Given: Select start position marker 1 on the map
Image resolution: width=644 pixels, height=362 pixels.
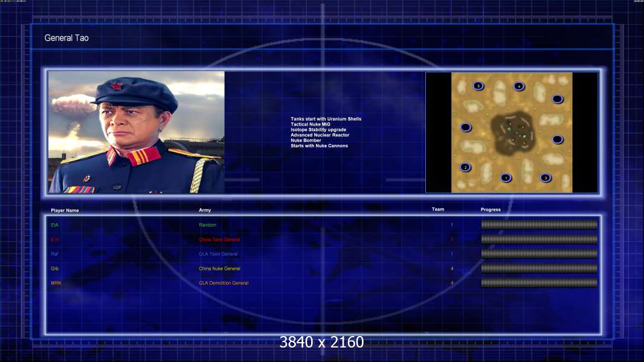Looking at the screenshot, I should [x=506, y=178].
